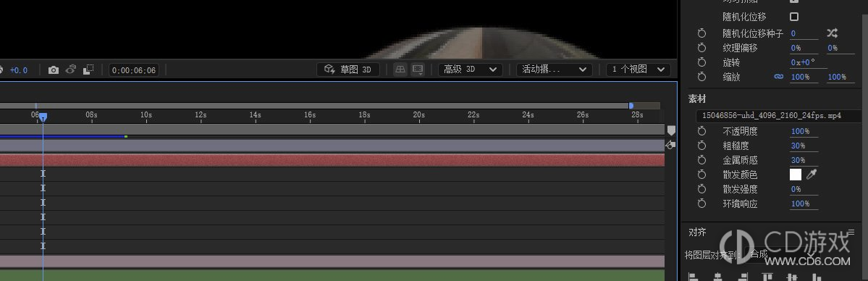Click the 纹理偏移 stopwatch
The image size is (868, 281).
702,48
